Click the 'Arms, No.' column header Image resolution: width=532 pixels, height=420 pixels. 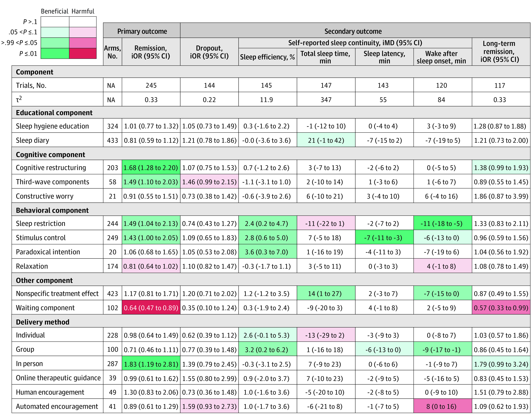112,52
